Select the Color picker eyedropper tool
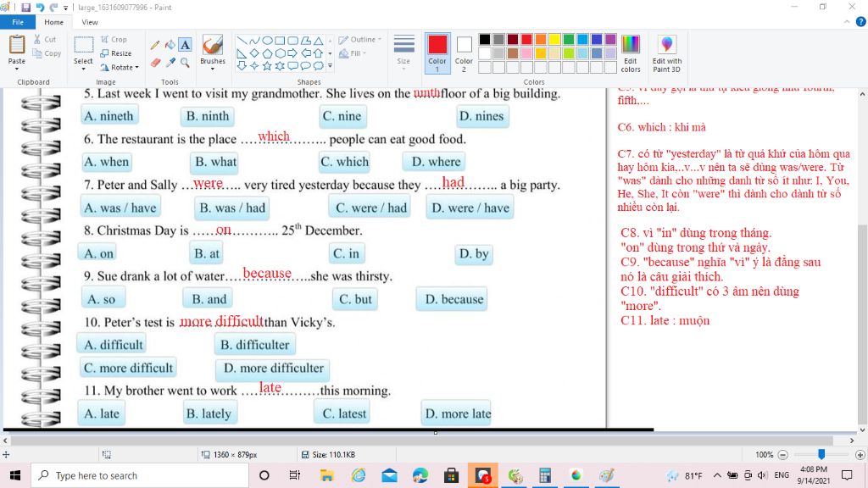868x488 pixels. tap(170, 63)
